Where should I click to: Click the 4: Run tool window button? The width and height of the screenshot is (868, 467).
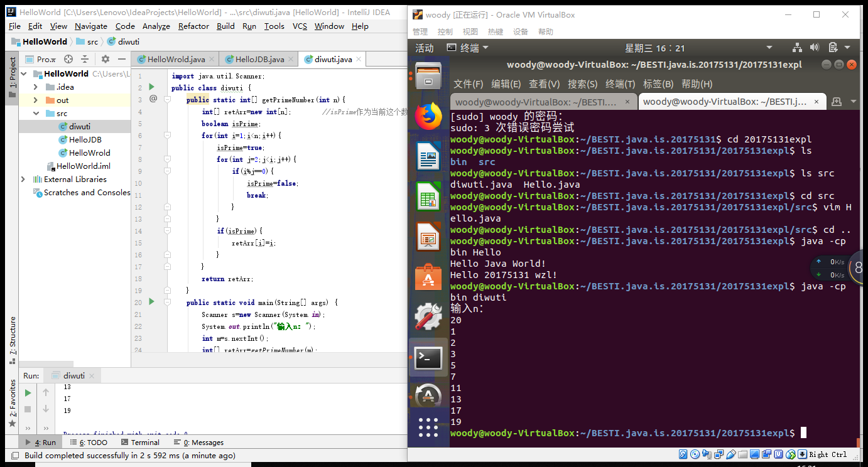pyautogui.click(x=40, y=443)
